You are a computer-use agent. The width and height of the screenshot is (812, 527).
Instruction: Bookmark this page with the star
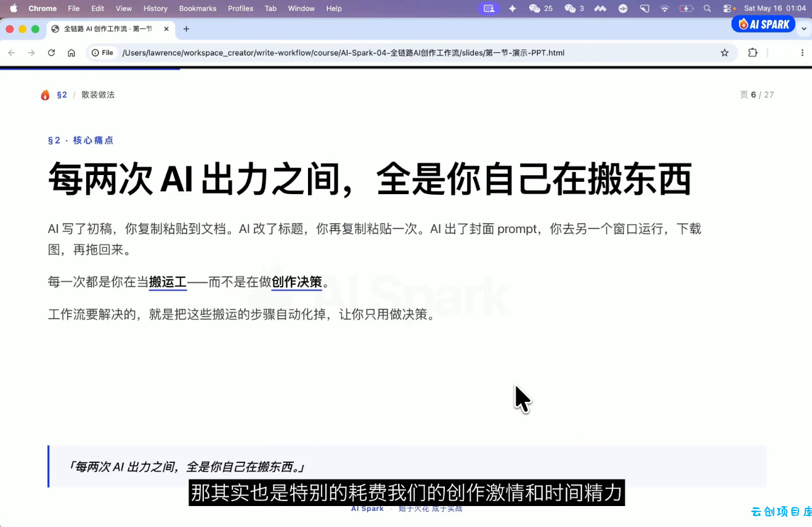pyautogui.click(x=725, y=53)
